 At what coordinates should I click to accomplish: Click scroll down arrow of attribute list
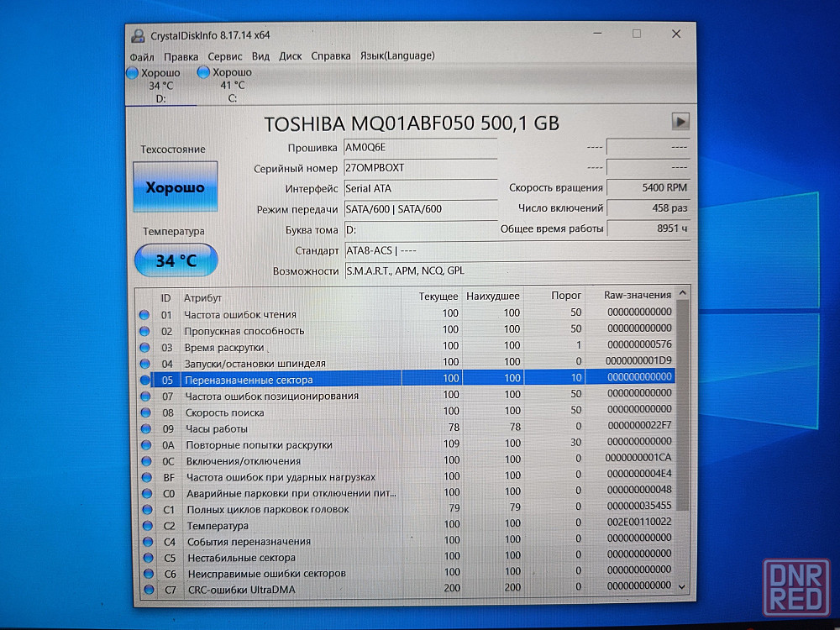coord(682,586)
